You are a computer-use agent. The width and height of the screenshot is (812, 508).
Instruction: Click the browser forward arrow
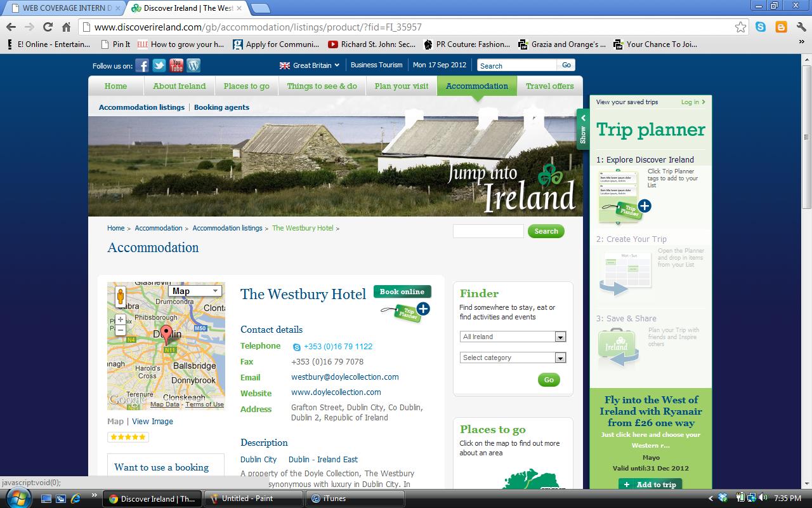(x=29, y=27)
